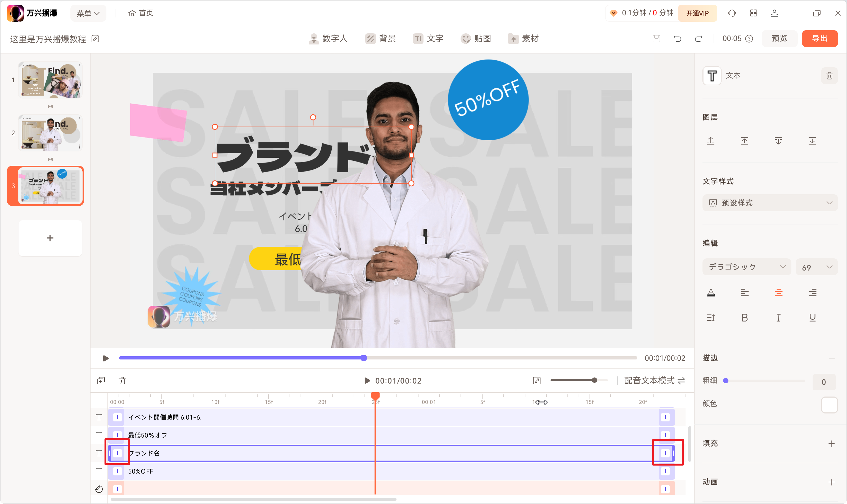Delete the selected text element via trash icon
Image resolution: width=847 pixels, height=504 pixels.
829,75
